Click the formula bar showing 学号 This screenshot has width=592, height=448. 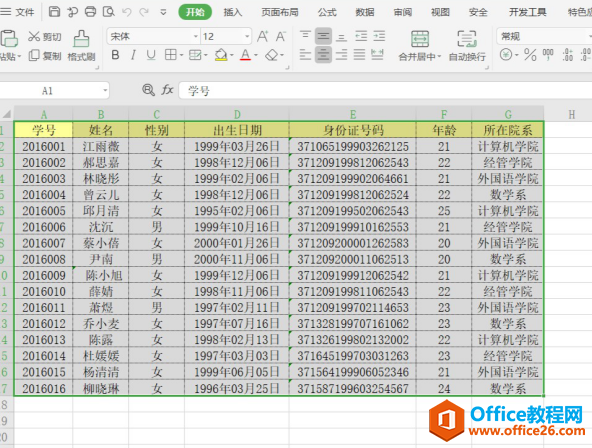point(385,91)
